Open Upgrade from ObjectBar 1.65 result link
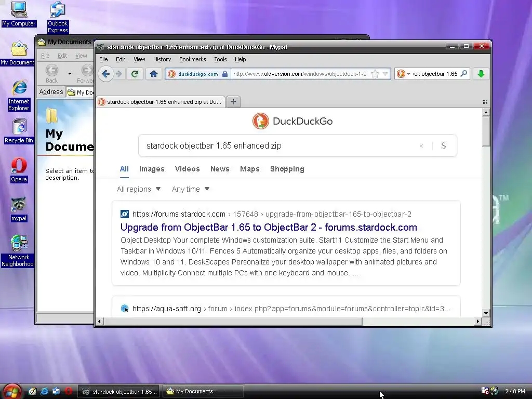This screenshot has height=399, width=532. (269, 228)
